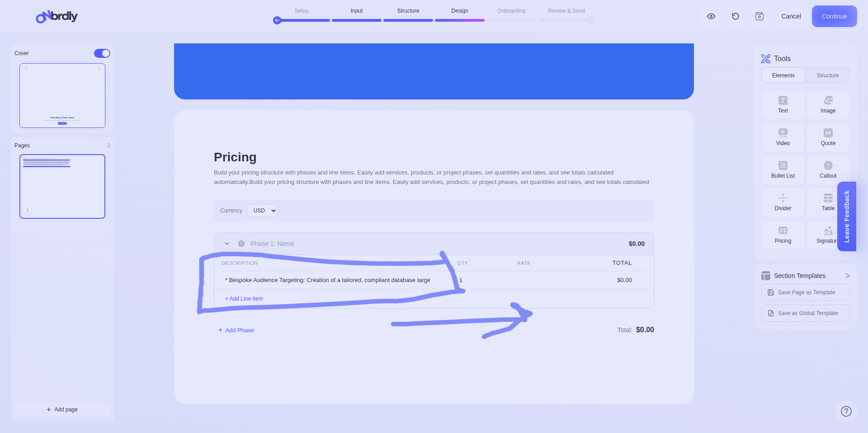This screenshot has height=433, width=868.
Task: Toggle the Cover switch off
Action: coord(102,53)
